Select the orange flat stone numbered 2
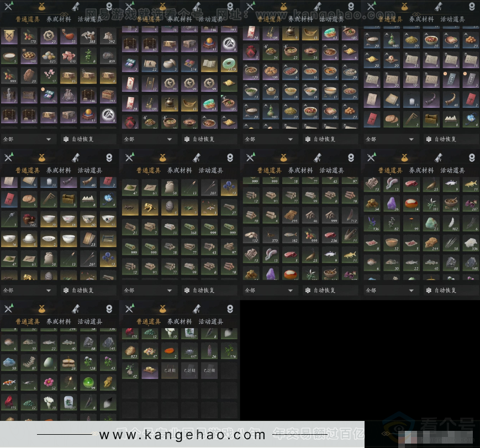The image size is (480, 448). point(170,351)
